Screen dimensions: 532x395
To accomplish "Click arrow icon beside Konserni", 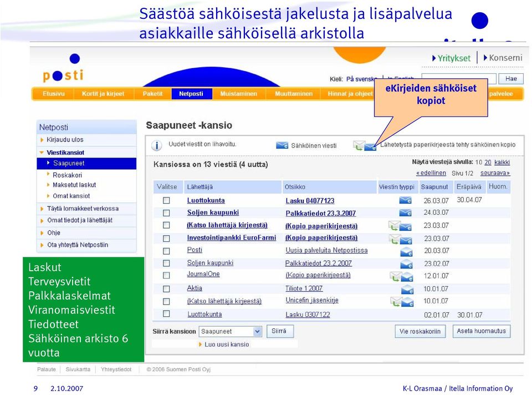I will [x=485, y=58].
